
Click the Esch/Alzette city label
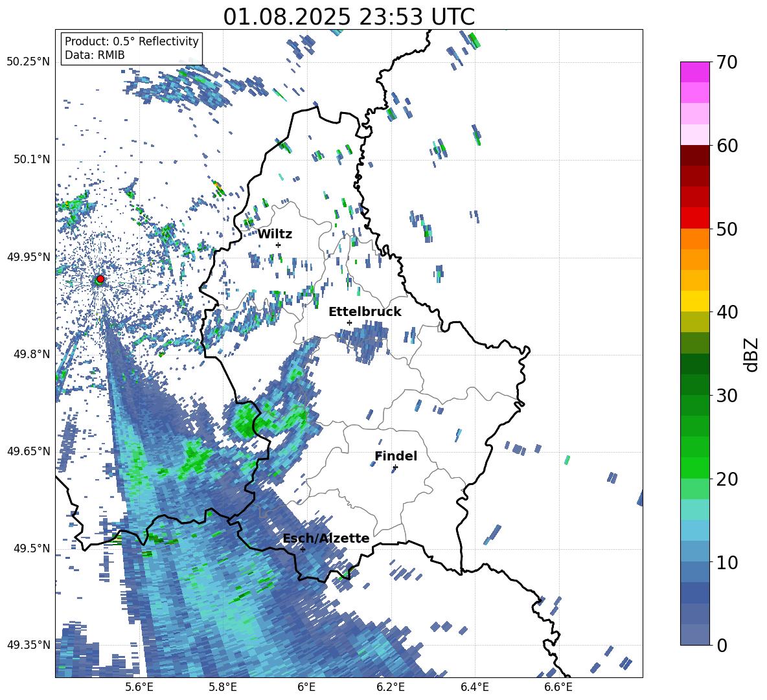[326, 539]
